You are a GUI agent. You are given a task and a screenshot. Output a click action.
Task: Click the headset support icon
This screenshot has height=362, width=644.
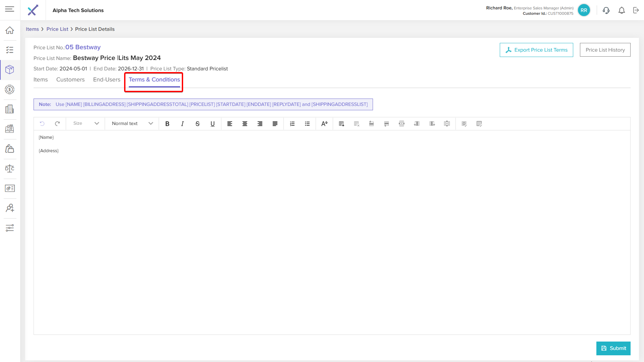[606, 10]
